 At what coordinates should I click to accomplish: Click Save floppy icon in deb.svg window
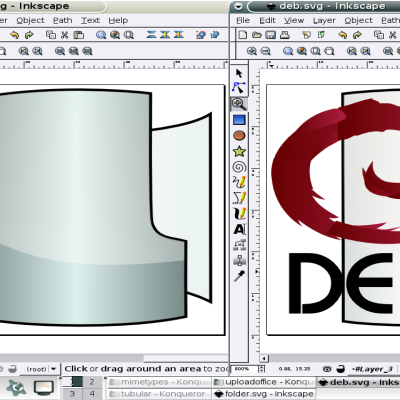[270, 35]
